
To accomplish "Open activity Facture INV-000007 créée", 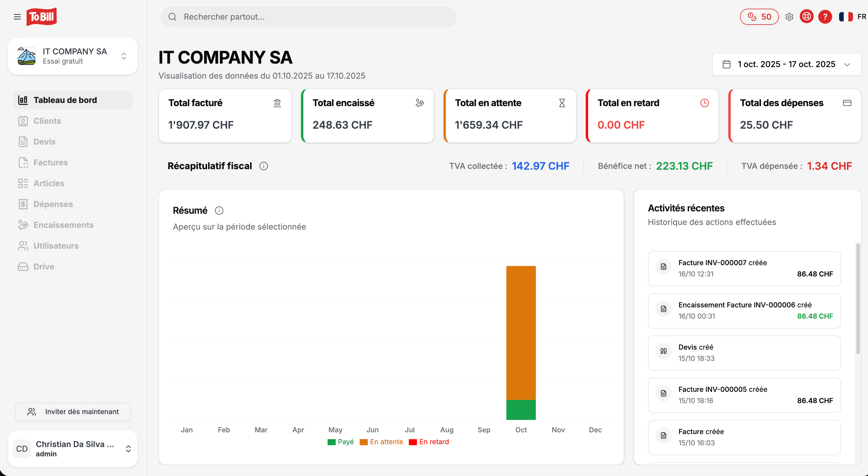I will pyautogui.click(x=744, y=268).
